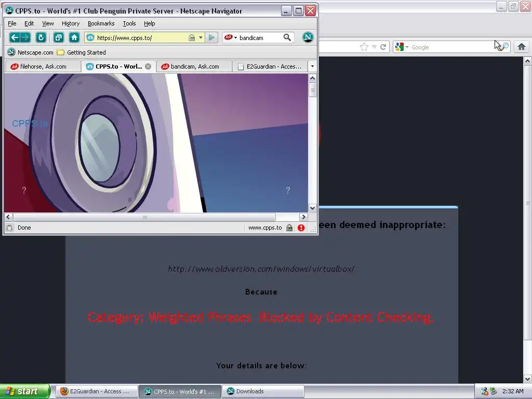The width and height of the screenshot is (532, 399).
Task: Go to Netscape's home page icon
Action: [74, 37]
